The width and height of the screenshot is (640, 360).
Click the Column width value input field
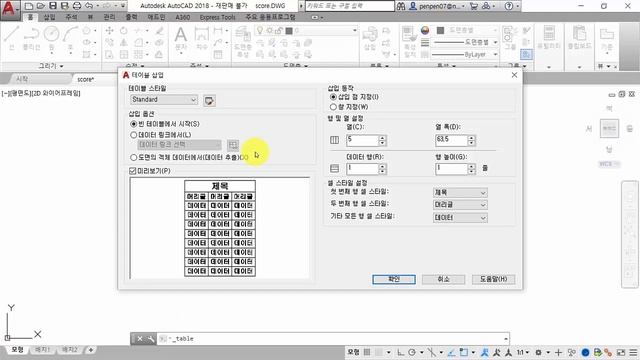click(451, 140)
